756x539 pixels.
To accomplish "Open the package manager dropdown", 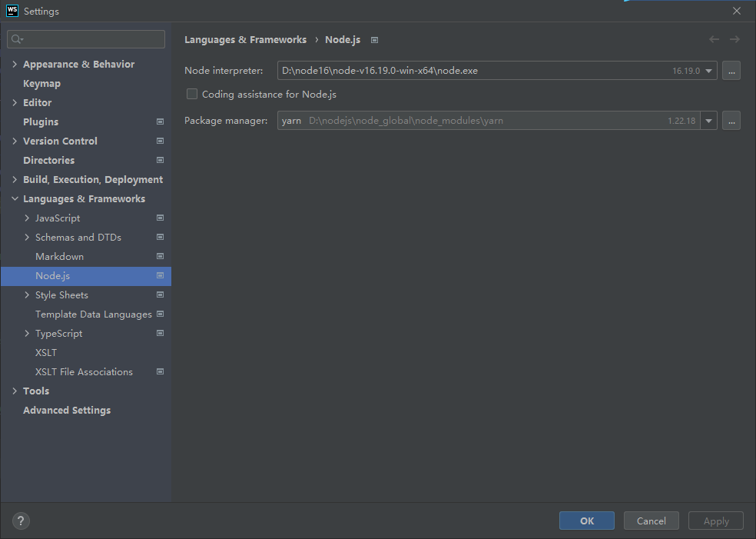I will coord(708,120).
